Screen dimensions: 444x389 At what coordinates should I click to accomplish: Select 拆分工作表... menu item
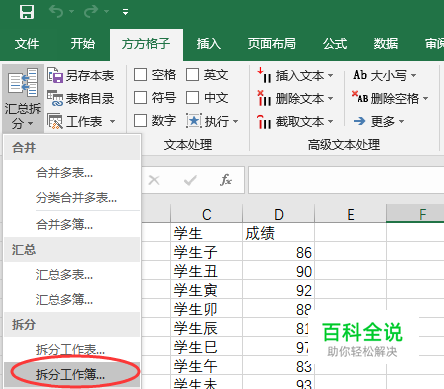(72, 350)
